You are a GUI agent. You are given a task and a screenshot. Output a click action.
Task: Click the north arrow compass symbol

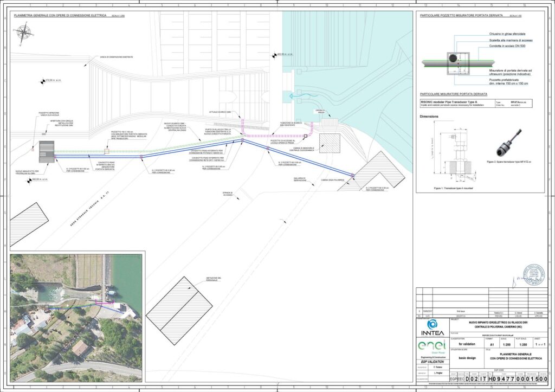click(23, 35)
